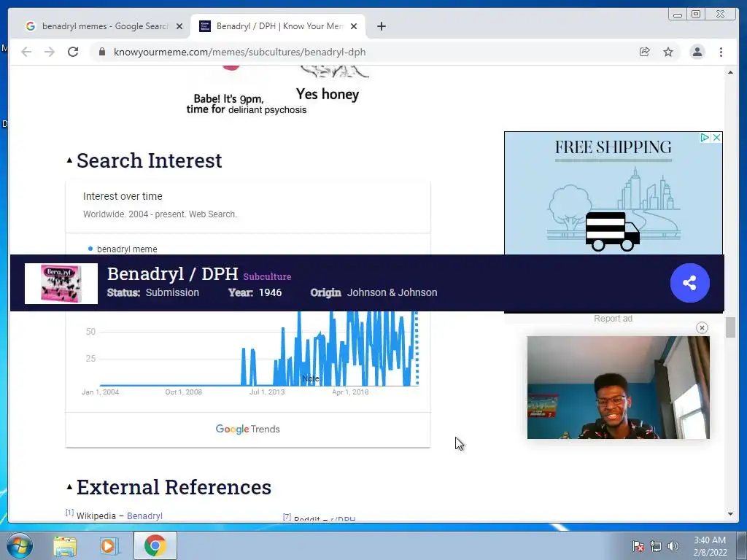This screenshot has height=560, width=747.
Task: Click the floating video player thumbnail
Action: [619, 388]
